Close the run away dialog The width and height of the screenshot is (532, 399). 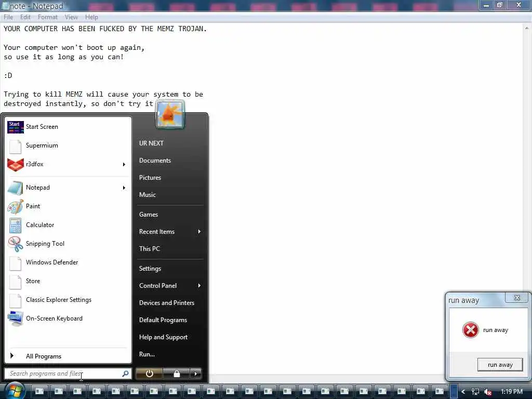(517, 298)
